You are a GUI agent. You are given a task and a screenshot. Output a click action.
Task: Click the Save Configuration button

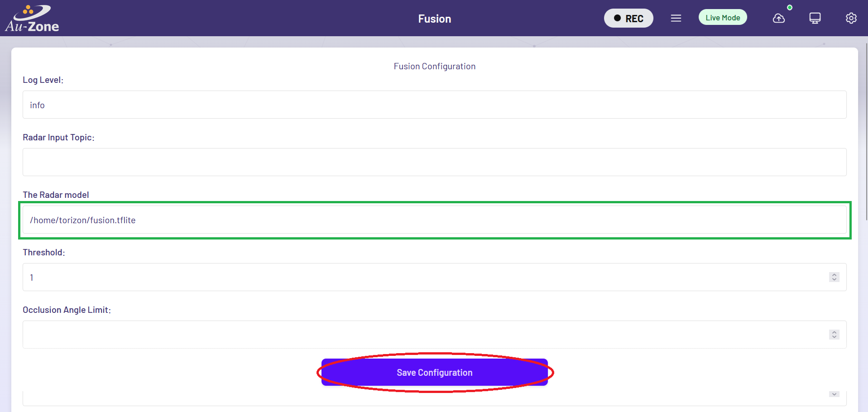[x=435, y=372]
